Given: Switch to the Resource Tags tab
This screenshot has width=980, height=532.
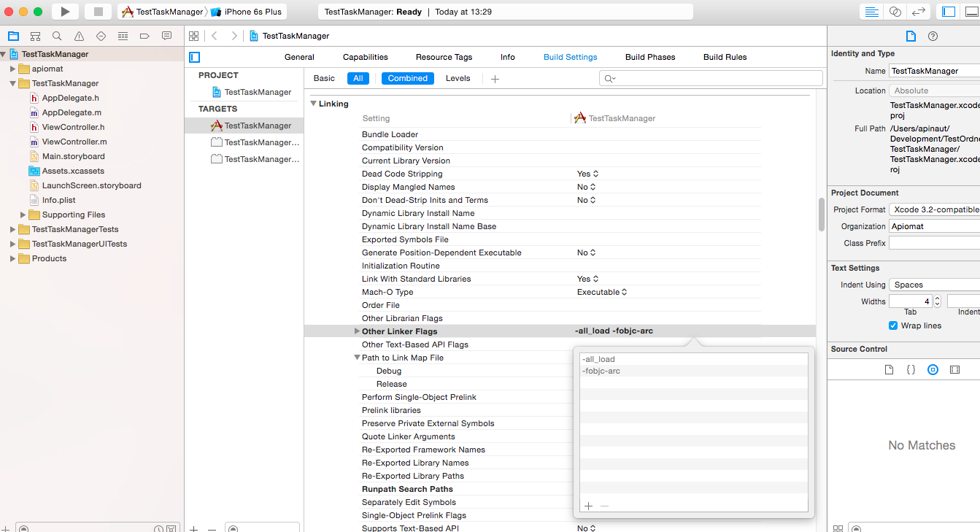Looking at the screenshot, I should point(444,57).
